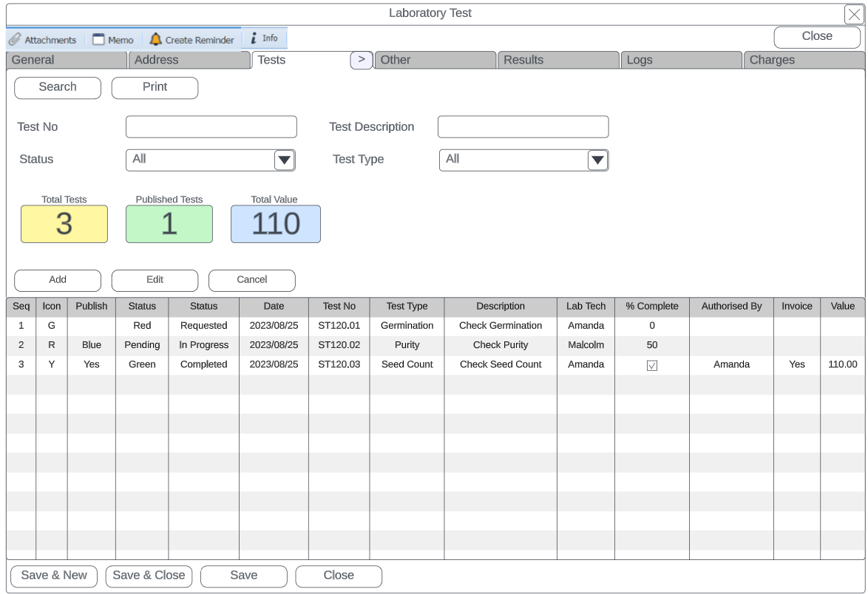Click the green Published Tests box
The height and width of the screenshot is (594, 868).
pos(169,225)
